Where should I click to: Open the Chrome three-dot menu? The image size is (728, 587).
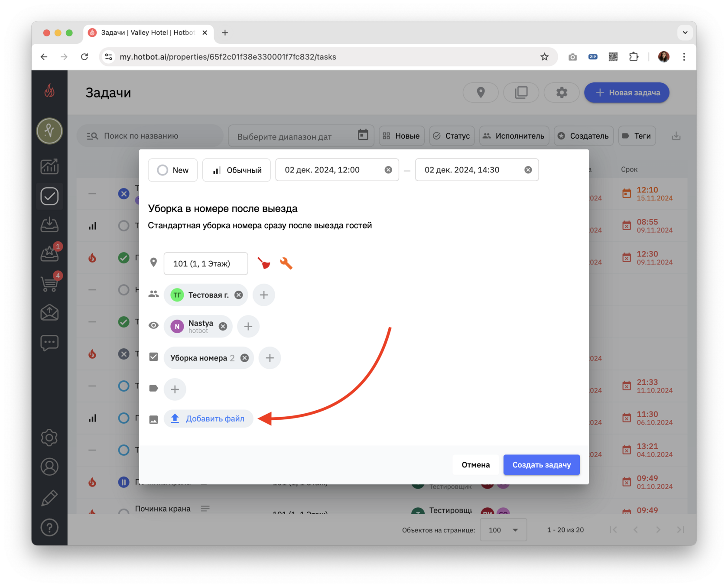coord(684,57)
